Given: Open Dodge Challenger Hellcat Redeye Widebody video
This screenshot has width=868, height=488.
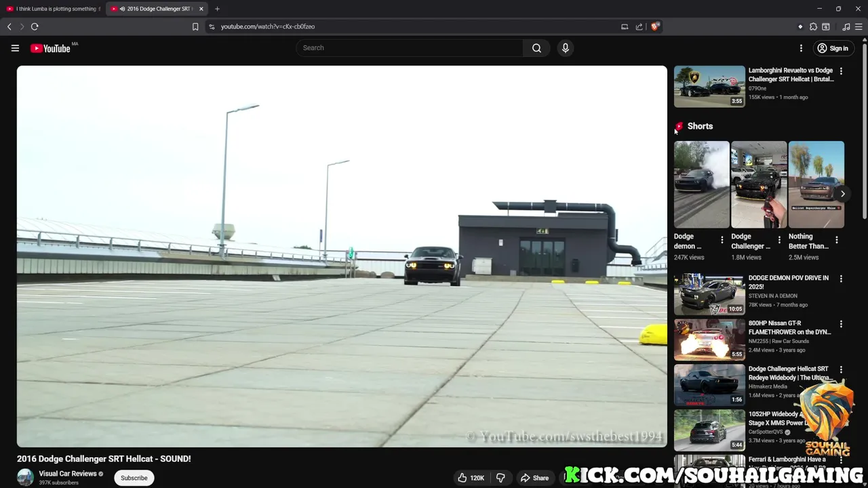Looking at the screenshot, I should tap(791, 373).
